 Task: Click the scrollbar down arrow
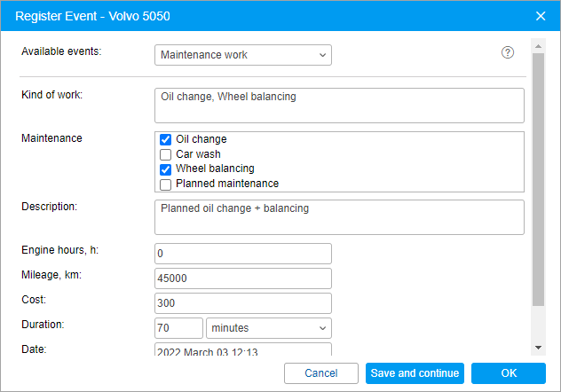pos(538,348)
